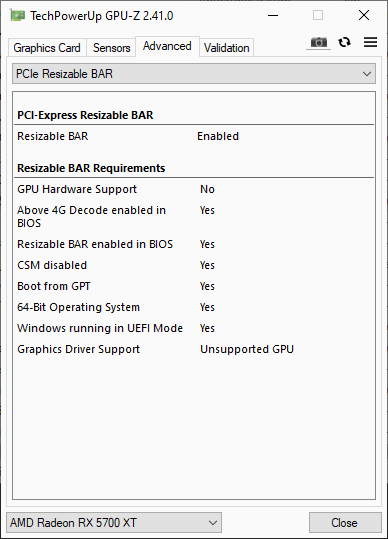Click the CSM disabled row
Viewport: 388px width, 539px height.
pyautogui.click(x=194, y=265)
